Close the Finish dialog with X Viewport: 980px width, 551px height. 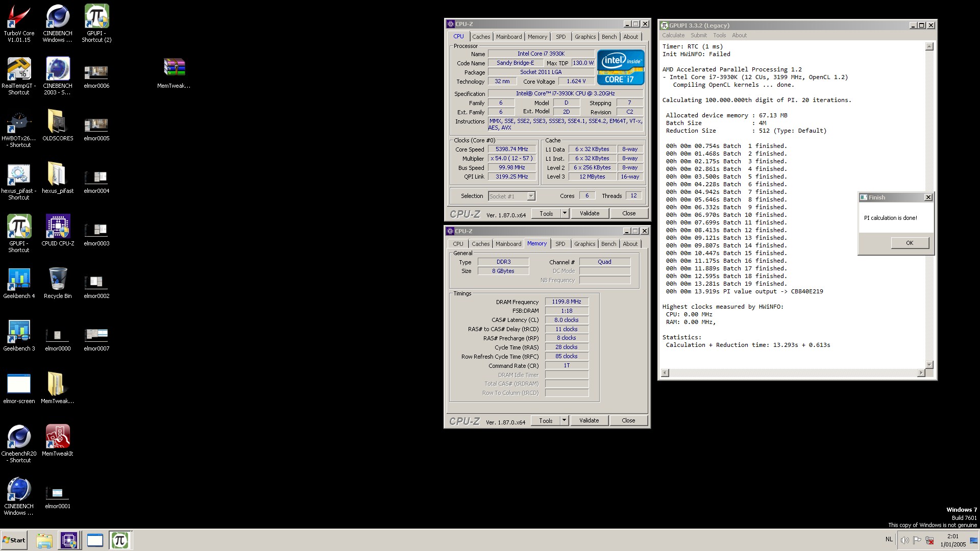pos(928,197)
